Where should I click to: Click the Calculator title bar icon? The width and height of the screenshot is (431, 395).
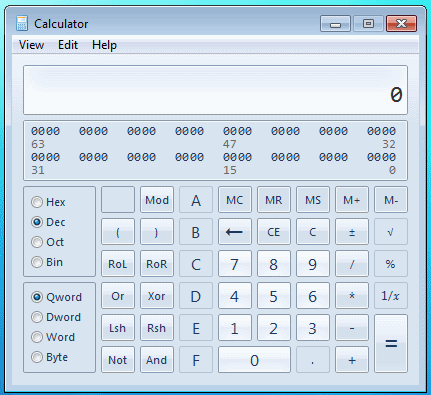[22, 23]
